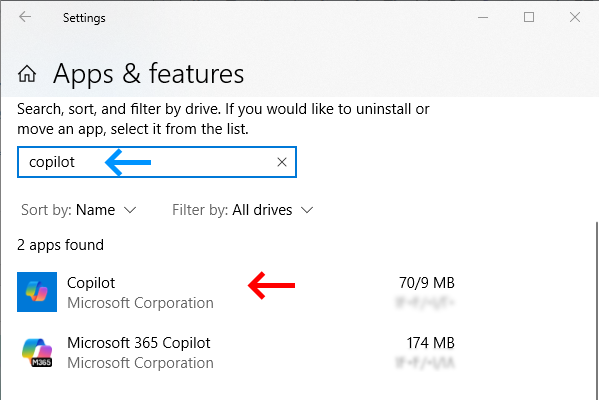Image resolution: width=600 pixels, height=400 pixels.
Task: Clear the search box with the X
Action: (282, 162)
